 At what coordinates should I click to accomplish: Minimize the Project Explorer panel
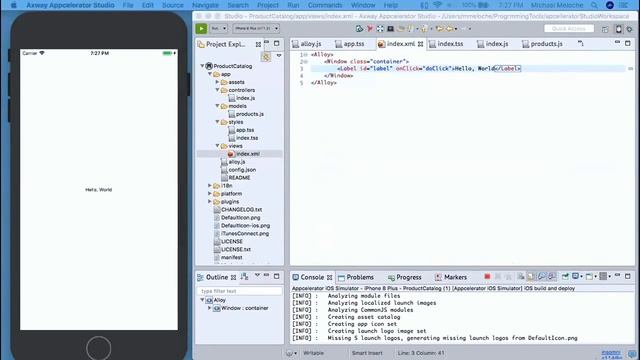pos(267,43)
